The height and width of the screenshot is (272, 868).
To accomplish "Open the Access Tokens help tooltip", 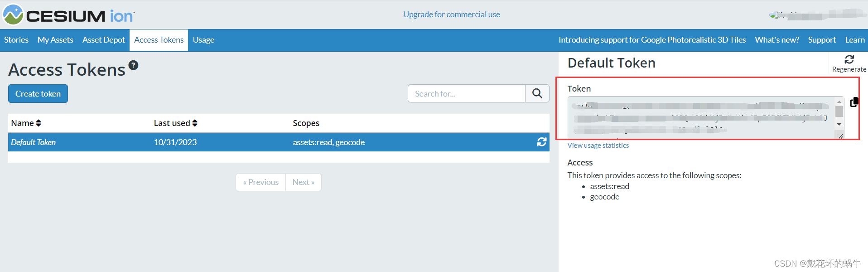I will 133,65.
